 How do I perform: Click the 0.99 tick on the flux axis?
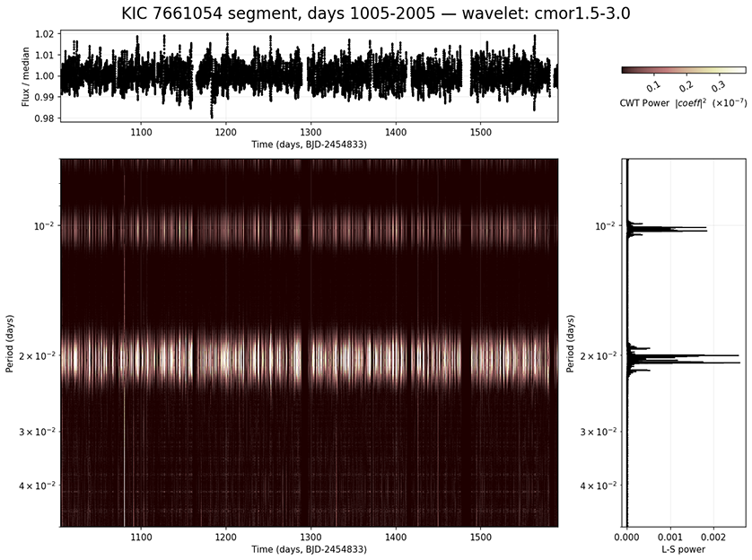coord(46,97)
